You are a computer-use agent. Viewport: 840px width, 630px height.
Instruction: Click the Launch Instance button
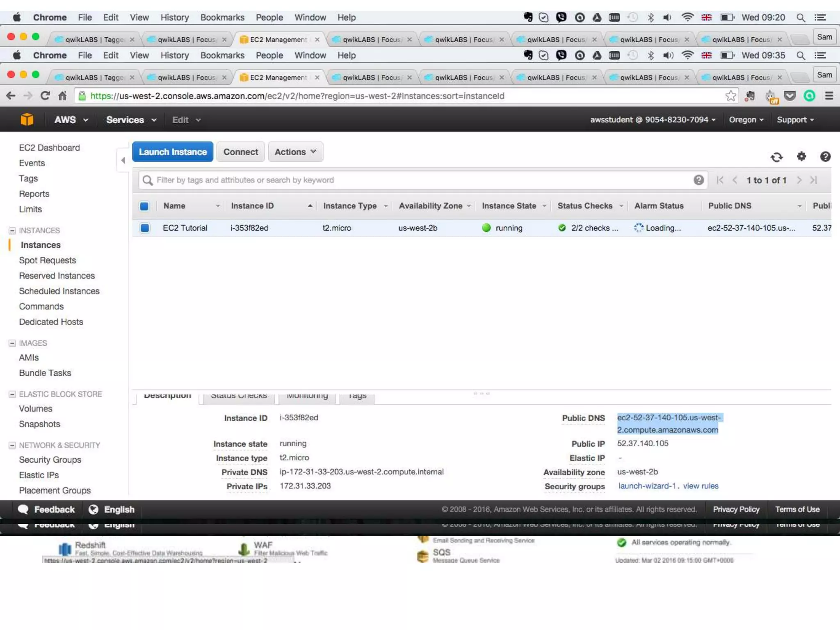tap(173, 152)
